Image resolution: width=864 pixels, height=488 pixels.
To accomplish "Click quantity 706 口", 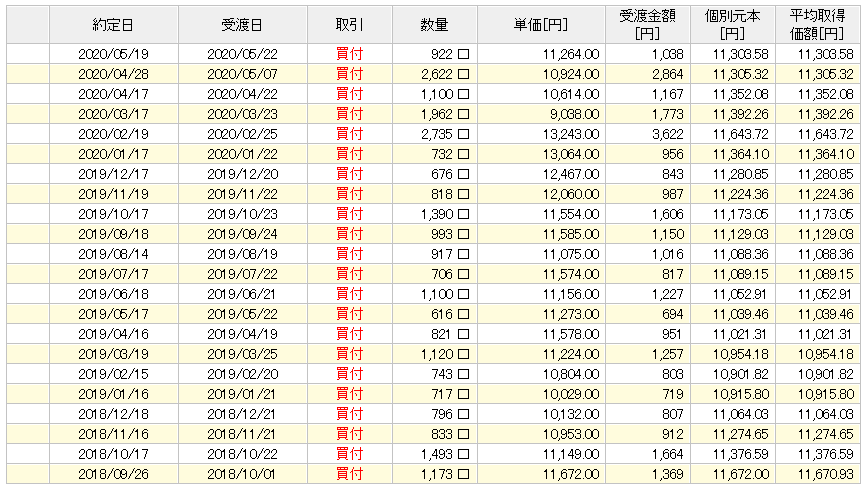I will (x=450, y=274).
